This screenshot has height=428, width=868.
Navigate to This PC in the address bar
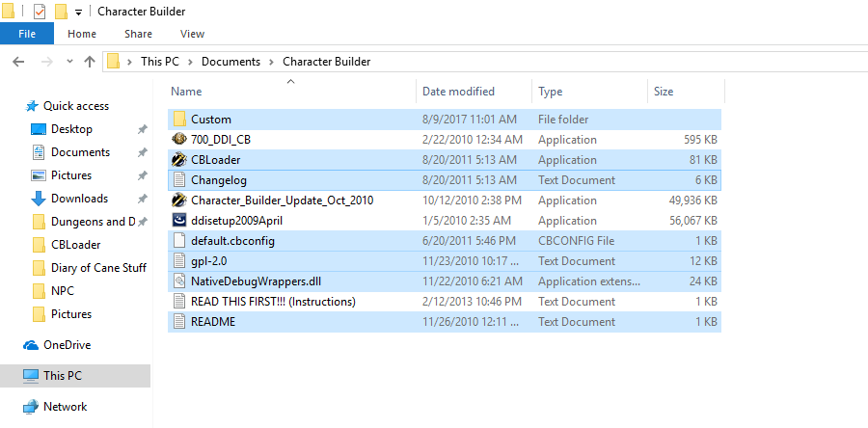160,62
